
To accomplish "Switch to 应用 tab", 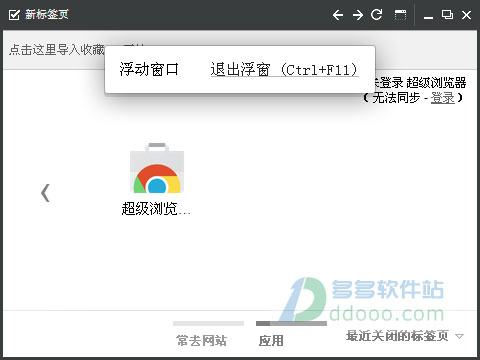I will (x=271, y=340).
